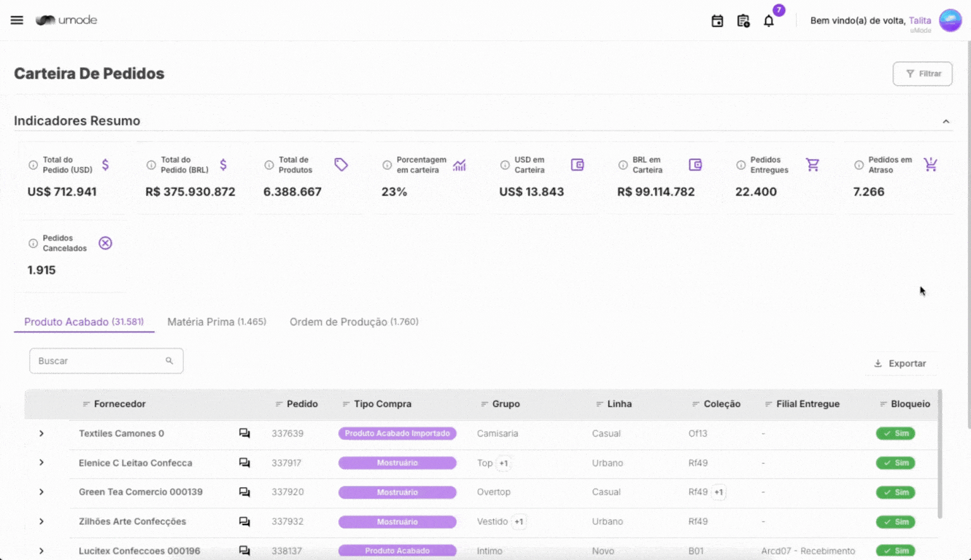Open comments for Textiles Camones 0
Viewport: 971px width, 560px height.
245,434
